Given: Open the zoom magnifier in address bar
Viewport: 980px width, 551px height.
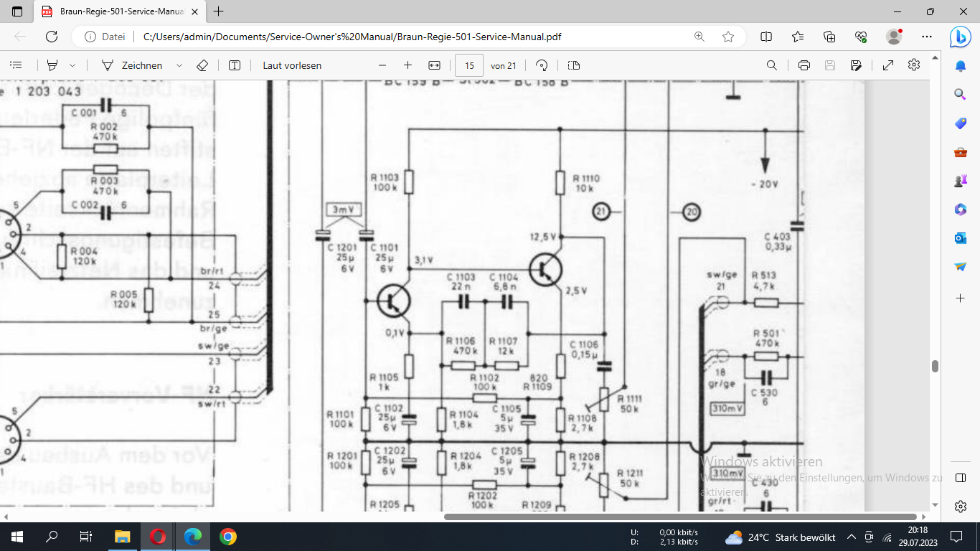Looking at the screenshot, I should coord(699,37).
